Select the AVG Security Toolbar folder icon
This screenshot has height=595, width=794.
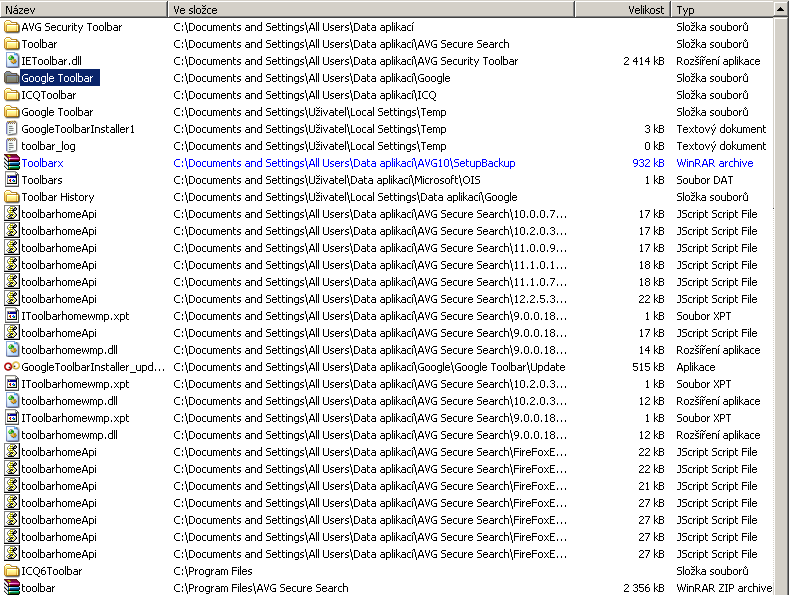click(x=12, y=27)
